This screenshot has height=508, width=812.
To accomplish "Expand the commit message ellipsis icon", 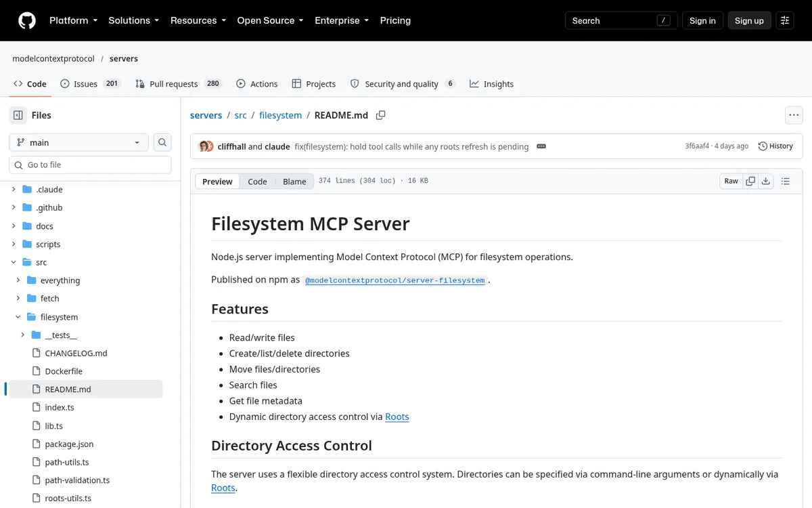I will pyautogui.click(x=541, y=146).
